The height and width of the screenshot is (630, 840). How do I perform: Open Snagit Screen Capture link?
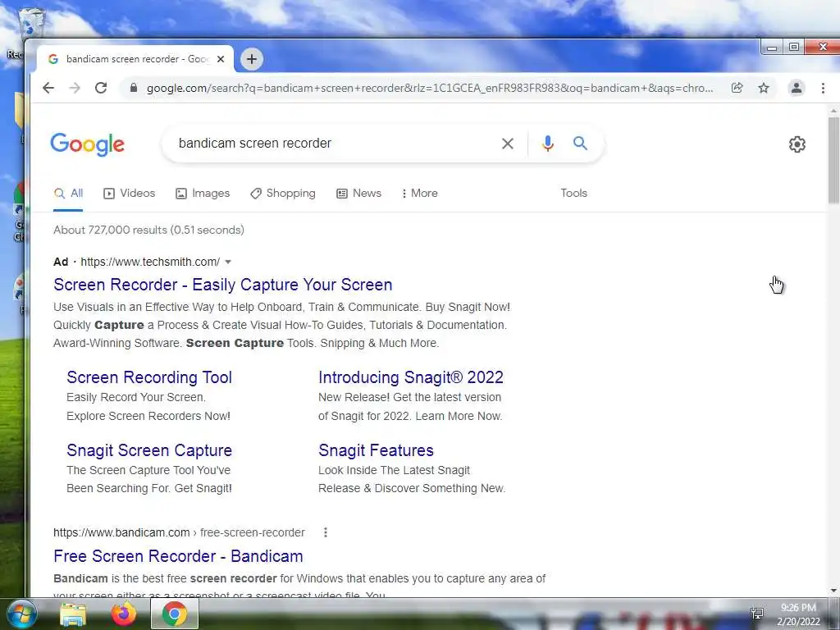(x=149, y=450)
